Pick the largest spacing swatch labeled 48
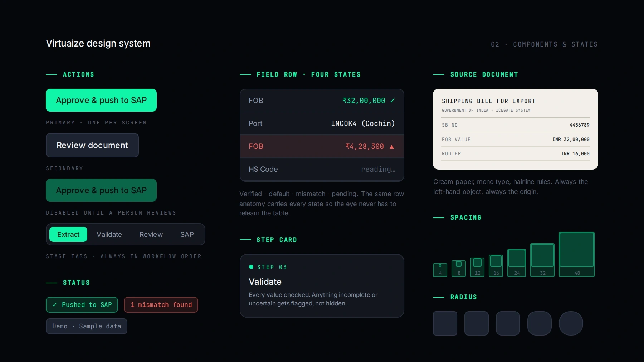This screenshot has height=362, width=644. [x=577, y=254]
